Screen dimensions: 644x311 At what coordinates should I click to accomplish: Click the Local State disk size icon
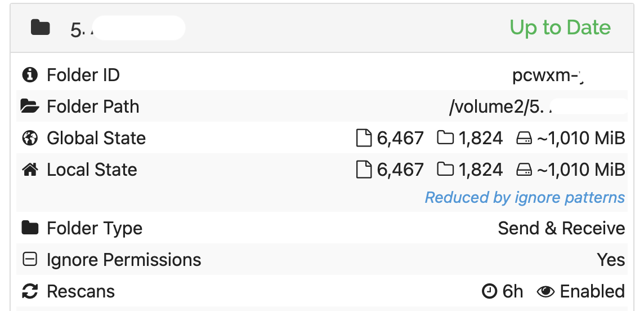(x=524, y=170)
